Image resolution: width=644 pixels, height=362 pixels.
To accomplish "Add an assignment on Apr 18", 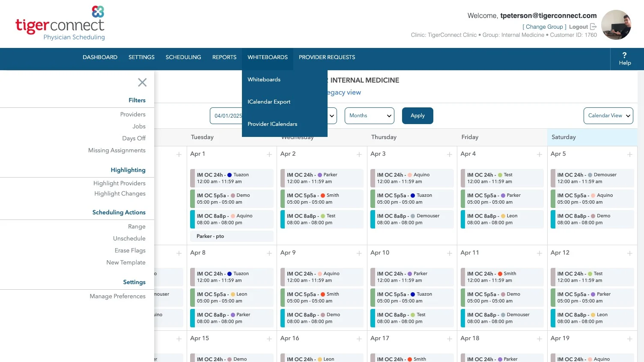I will coord(540,339).
